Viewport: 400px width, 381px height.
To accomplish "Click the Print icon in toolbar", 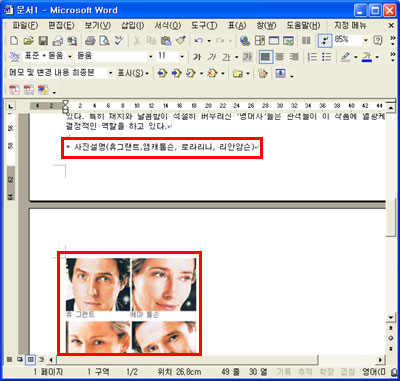I will pyautogui.click(x=90, y=41).
